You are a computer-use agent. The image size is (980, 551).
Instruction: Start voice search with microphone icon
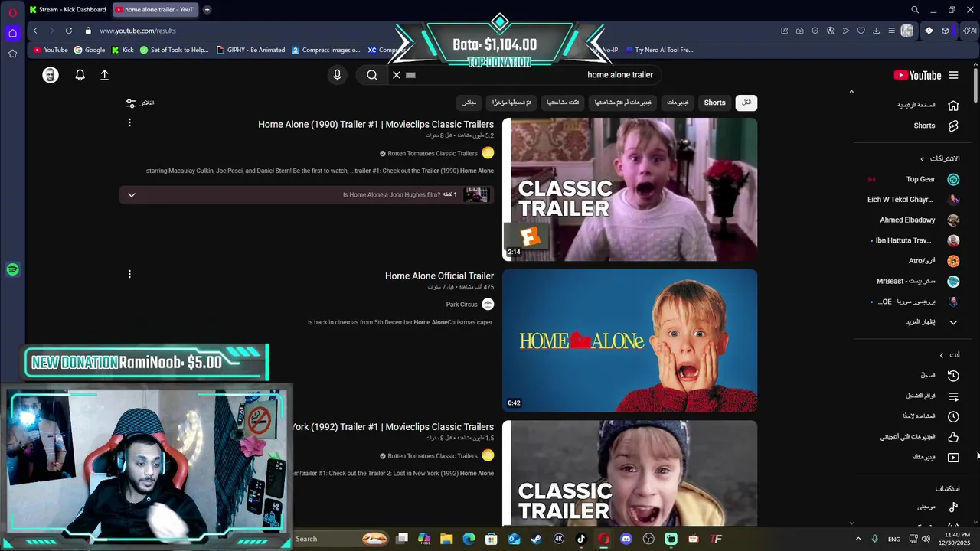coord(337,75)
